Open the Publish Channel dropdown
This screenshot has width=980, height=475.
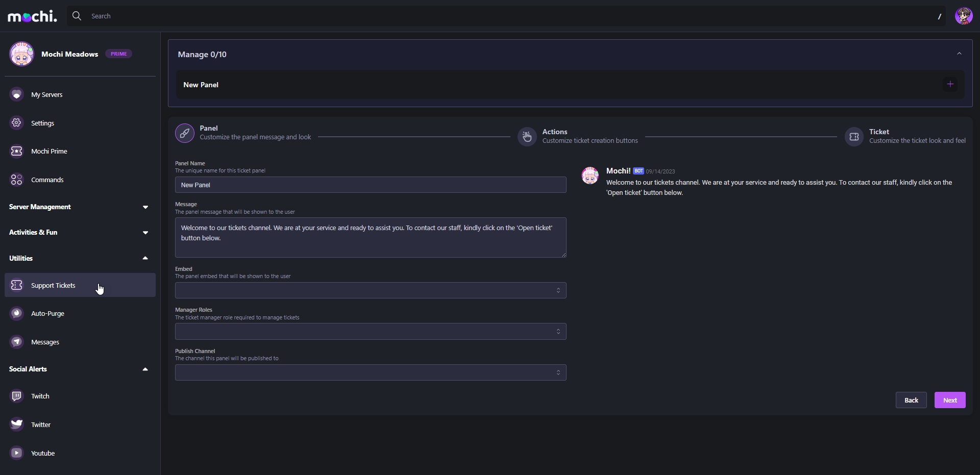click(371, 372)
